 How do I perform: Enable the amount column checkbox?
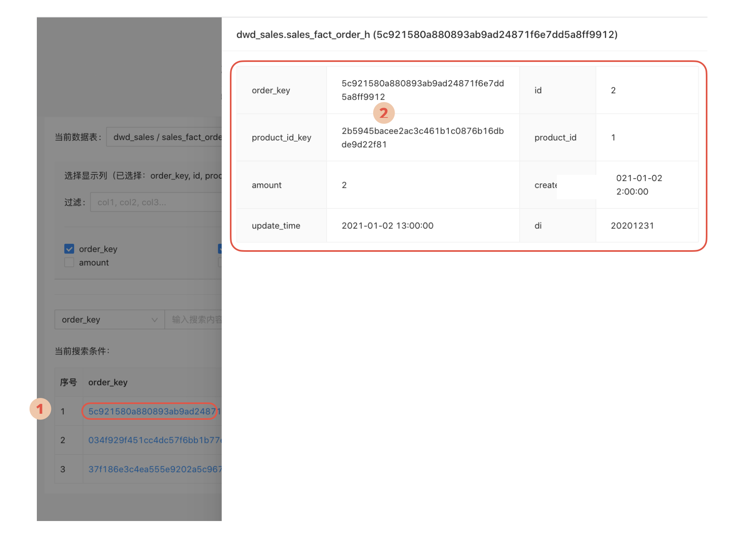(69, 263)
